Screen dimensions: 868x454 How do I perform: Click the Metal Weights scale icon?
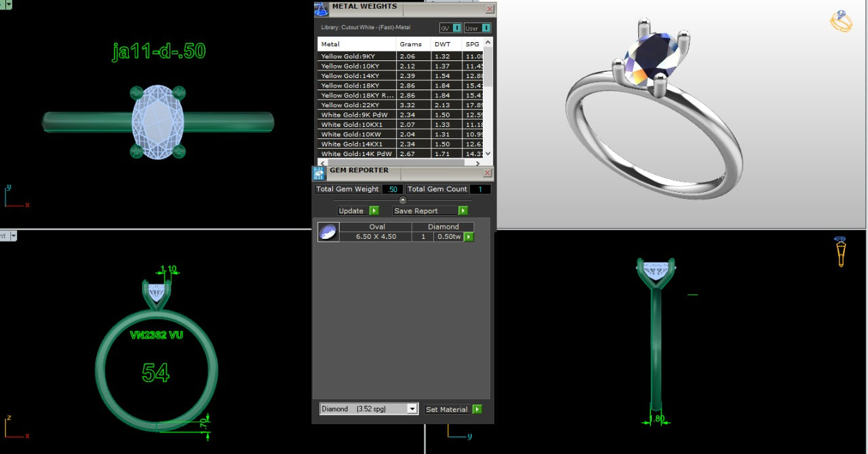[x=321, y=10]
